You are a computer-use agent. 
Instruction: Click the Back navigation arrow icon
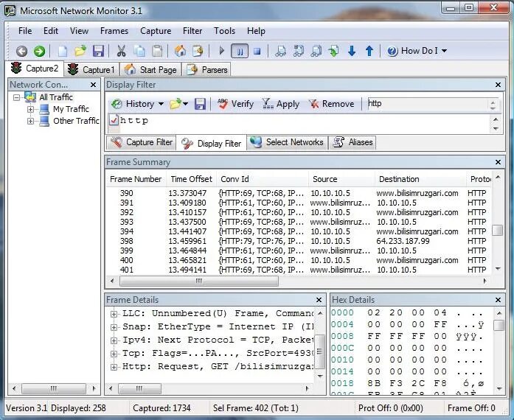tap(21, 51)
